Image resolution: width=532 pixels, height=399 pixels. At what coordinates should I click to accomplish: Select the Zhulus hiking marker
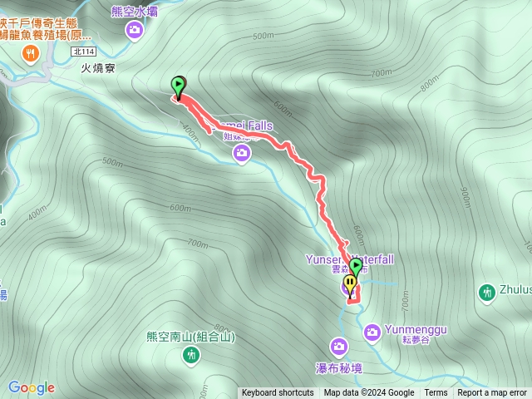487,293
